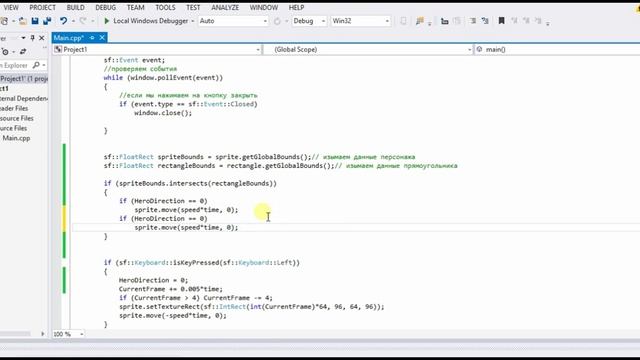Click the 'sf::Event event;' code line

point(134,60)
